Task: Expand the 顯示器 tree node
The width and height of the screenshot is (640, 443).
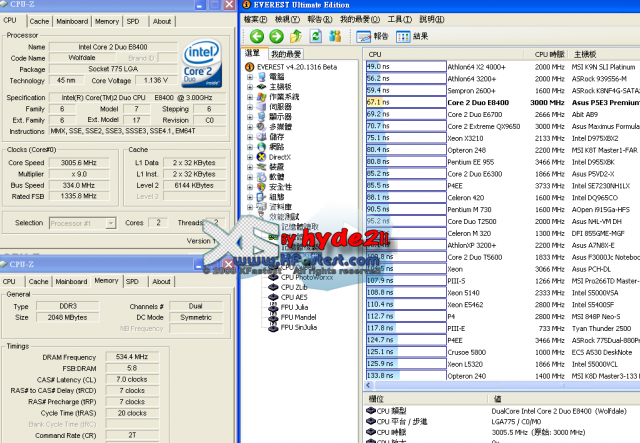Action: [250, 117]
